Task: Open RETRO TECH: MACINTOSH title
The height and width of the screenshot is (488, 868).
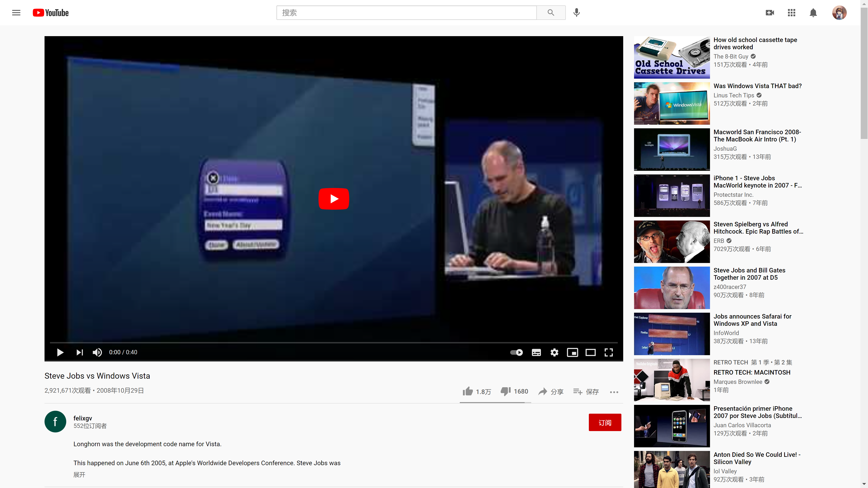Action: tap(752, 372)
